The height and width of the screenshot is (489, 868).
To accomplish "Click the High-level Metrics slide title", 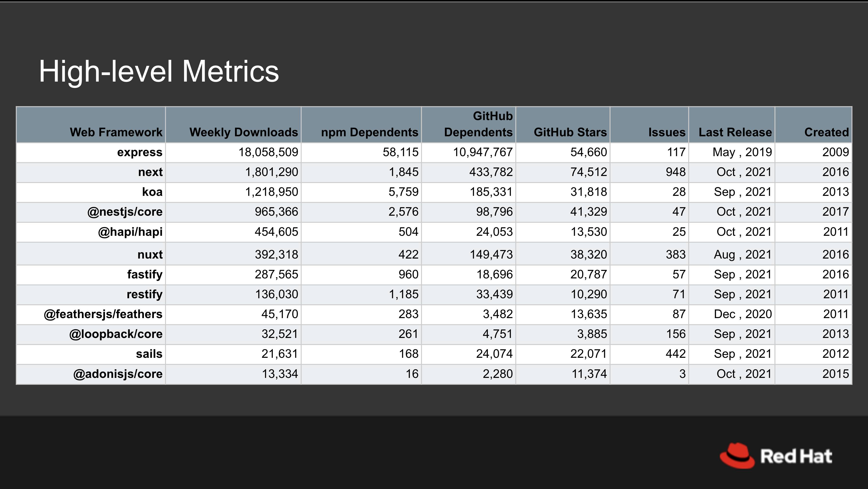I will [159, 71].
